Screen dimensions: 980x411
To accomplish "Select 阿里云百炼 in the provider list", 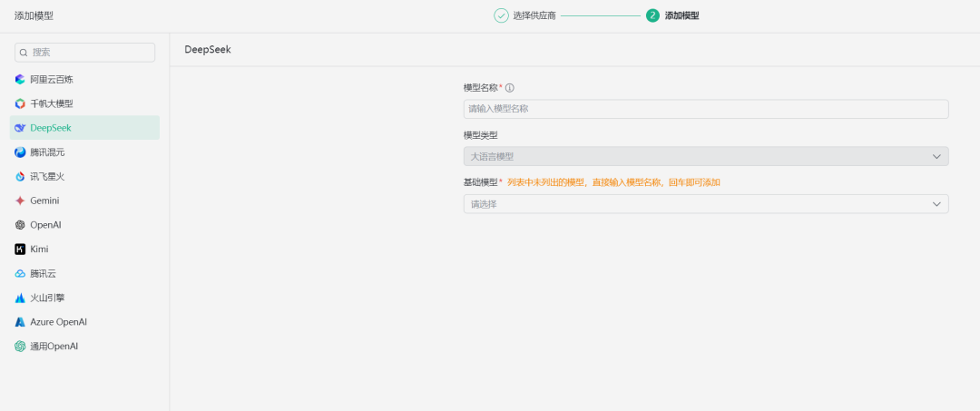I will [x=84, y=79].
